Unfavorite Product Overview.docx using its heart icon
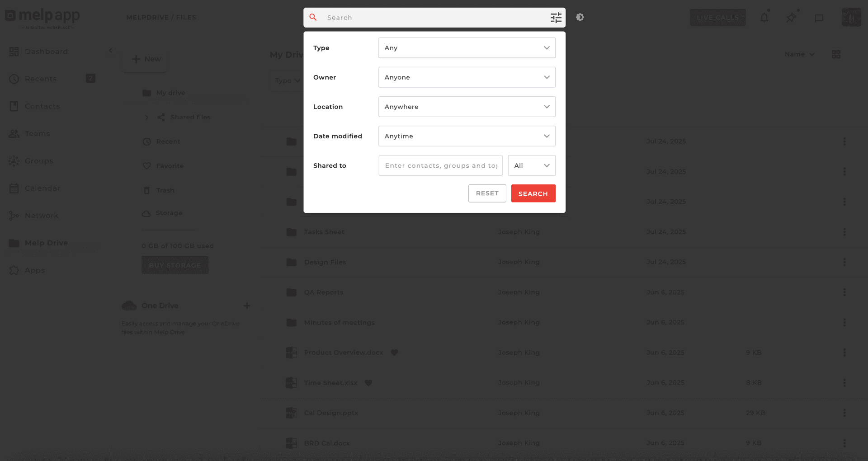 (x=394, y=353)
